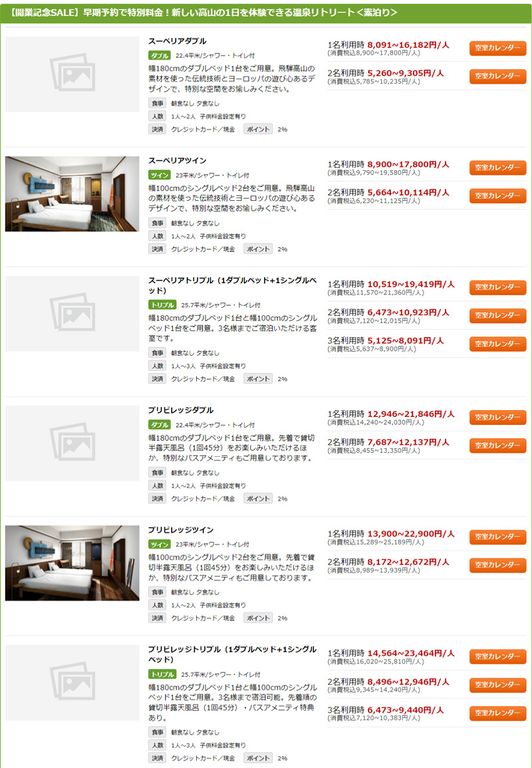Open vacancy calendar for Privilege Double 1-person rate
This screenshot has width=532, height=768.
click(497, 418)
